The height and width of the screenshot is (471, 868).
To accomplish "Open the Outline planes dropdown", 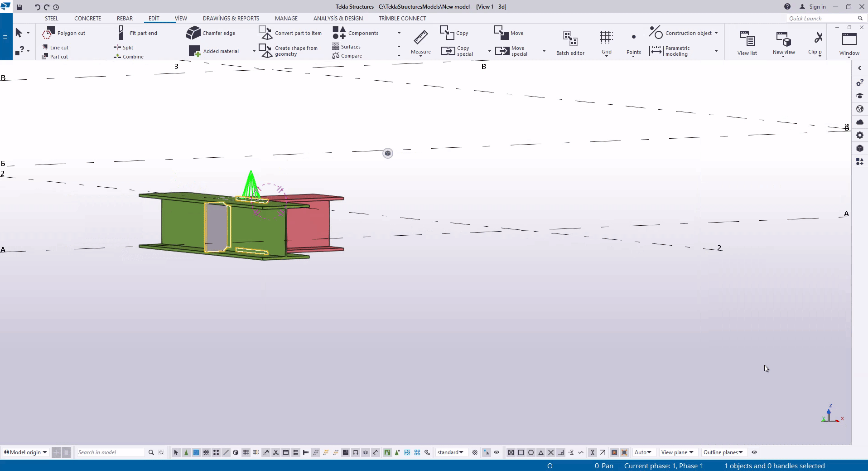I will point(723,452).
